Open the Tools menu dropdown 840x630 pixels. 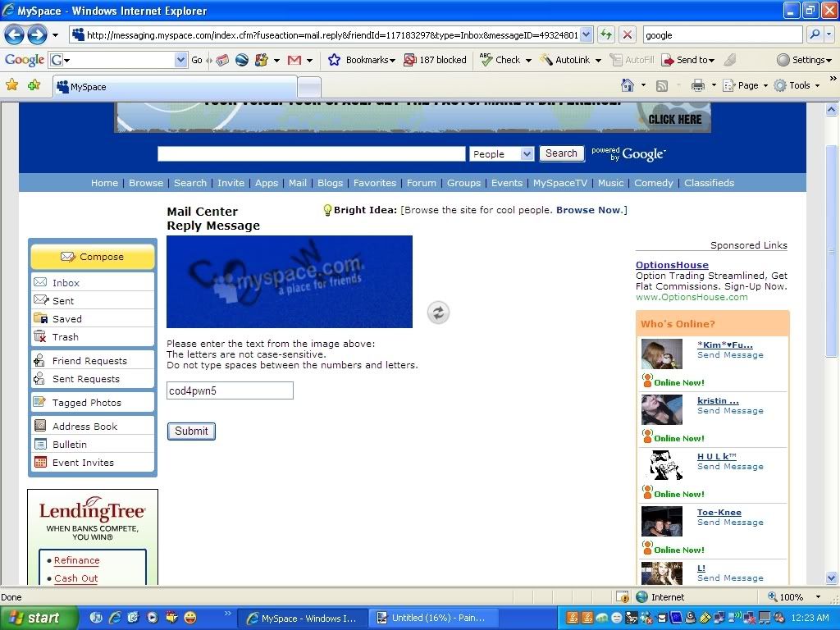pos(797,85)
